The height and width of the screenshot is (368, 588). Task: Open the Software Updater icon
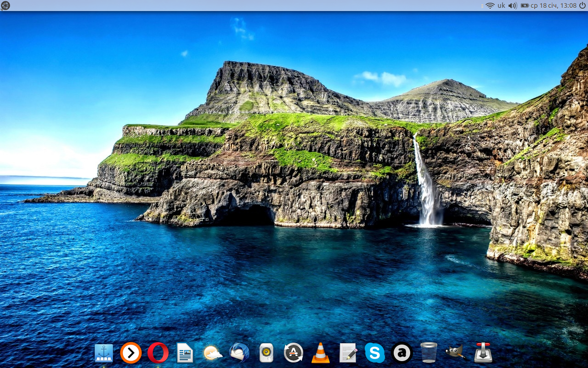click(x=294, y=353)
